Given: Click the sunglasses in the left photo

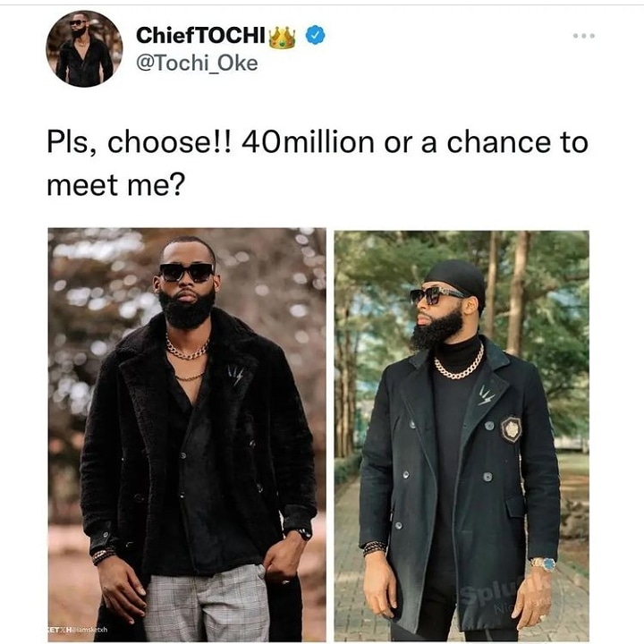Looking at the screenshot, I should [x=187, y=272].
